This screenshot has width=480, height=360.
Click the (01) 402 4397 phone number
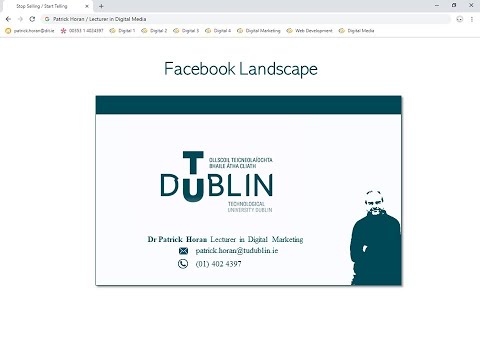click(x=218, y=264)
